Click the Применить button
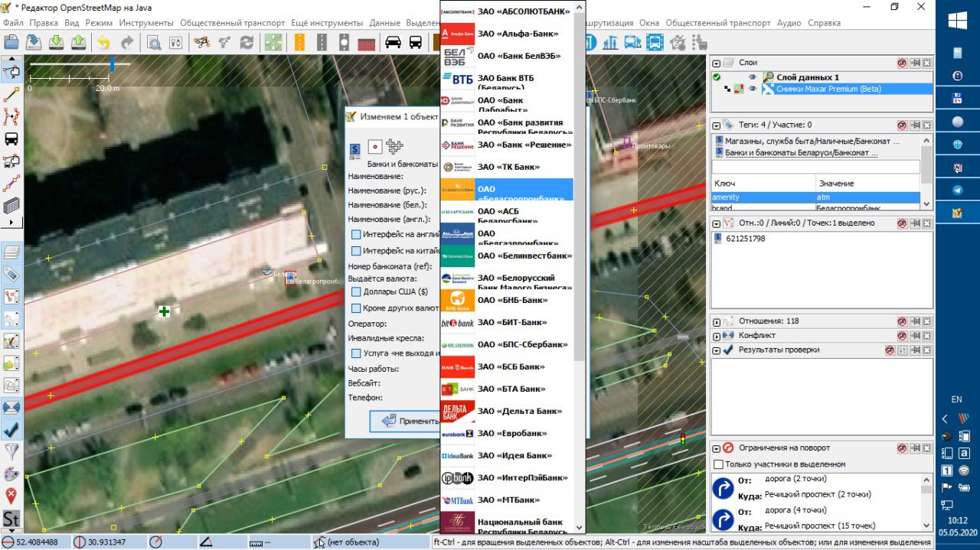 406,421
